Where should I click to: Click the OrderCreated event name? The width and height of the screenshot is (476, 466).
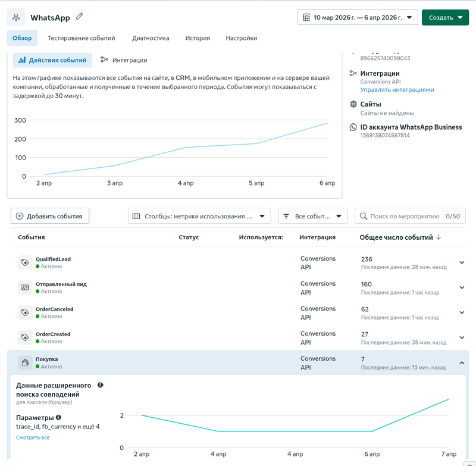[53, 334]
